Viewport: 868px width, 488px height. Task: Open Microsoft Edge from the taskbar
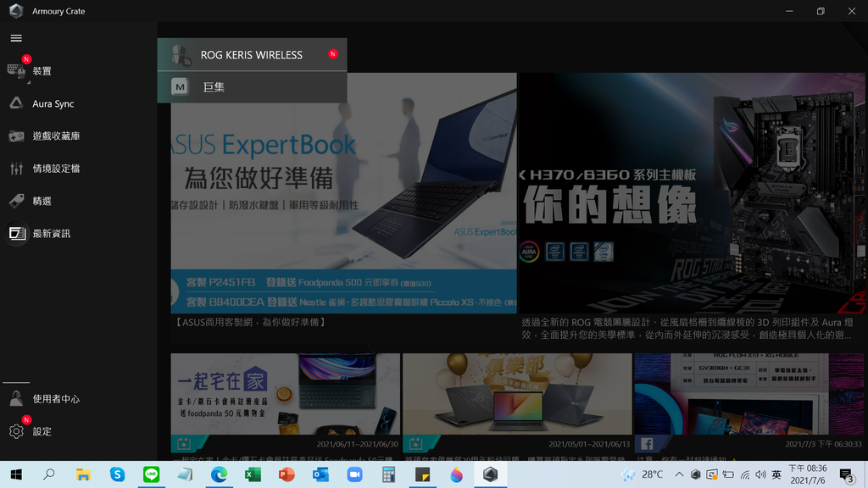pos(219,474)
